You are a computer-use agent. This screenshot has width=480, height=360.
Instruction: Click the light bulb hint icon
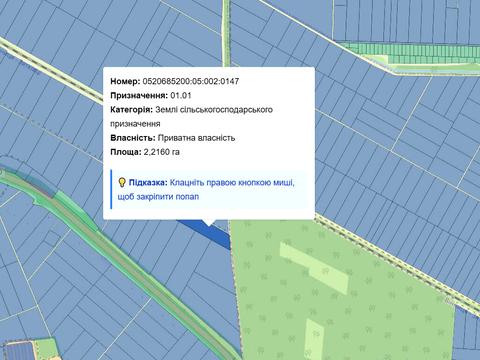coord(122,182)
